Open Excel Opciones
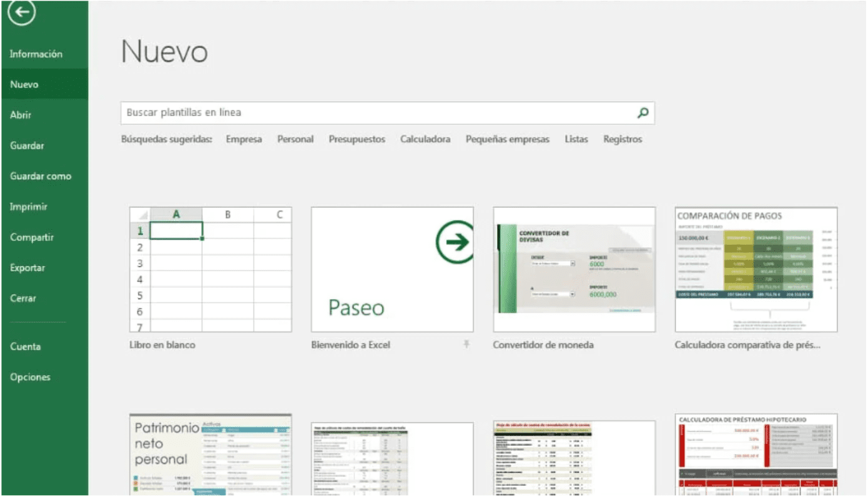The width and height of the screenshot is (868, 497). (29, 377)
